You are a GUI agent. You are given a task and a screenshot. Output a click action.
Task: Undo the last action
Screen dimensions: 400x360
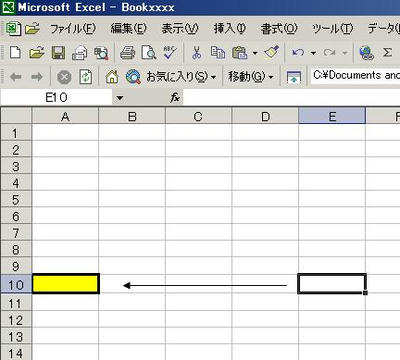pyautogui.click(x=298, y=53)
